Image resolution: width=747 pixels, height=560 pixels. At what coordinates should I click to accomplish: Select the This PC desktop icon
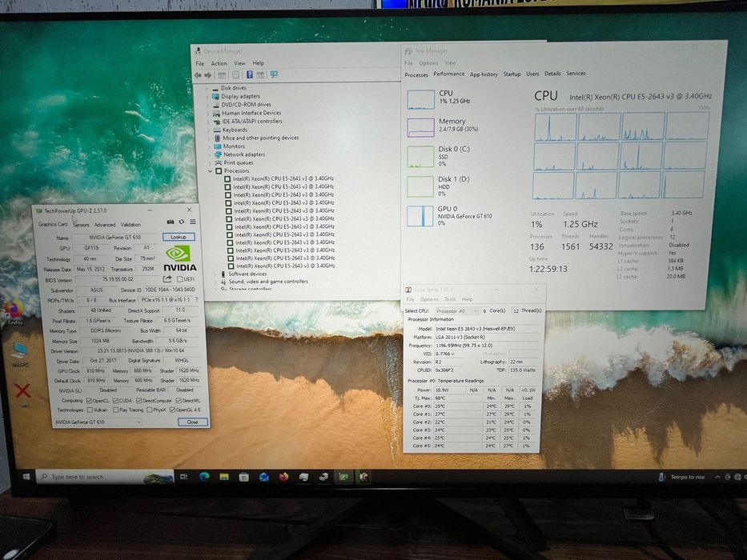[x=19, y=354]
